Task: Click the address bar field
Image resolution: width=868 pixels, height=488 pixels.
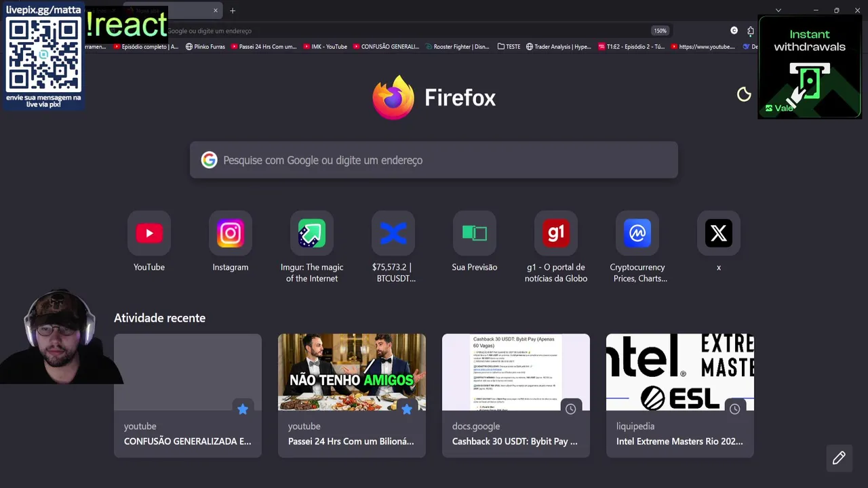Action: (407, 30)
